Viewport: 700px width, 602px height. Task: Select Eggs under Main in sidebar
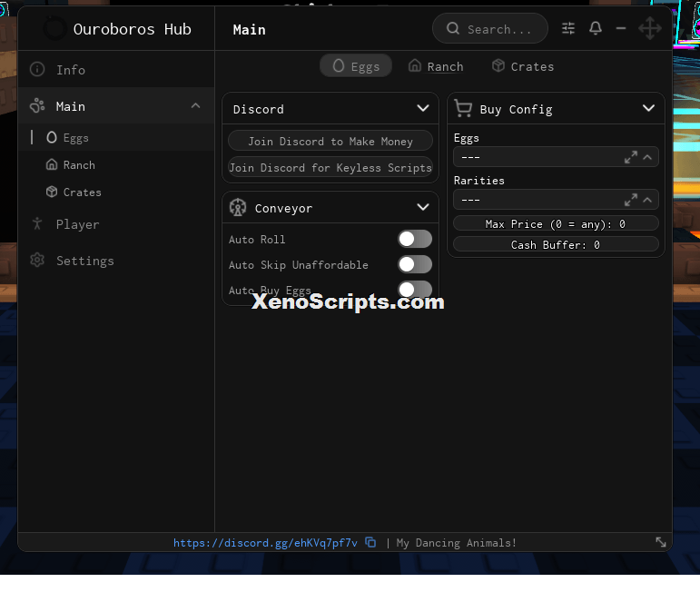point(116,137)
